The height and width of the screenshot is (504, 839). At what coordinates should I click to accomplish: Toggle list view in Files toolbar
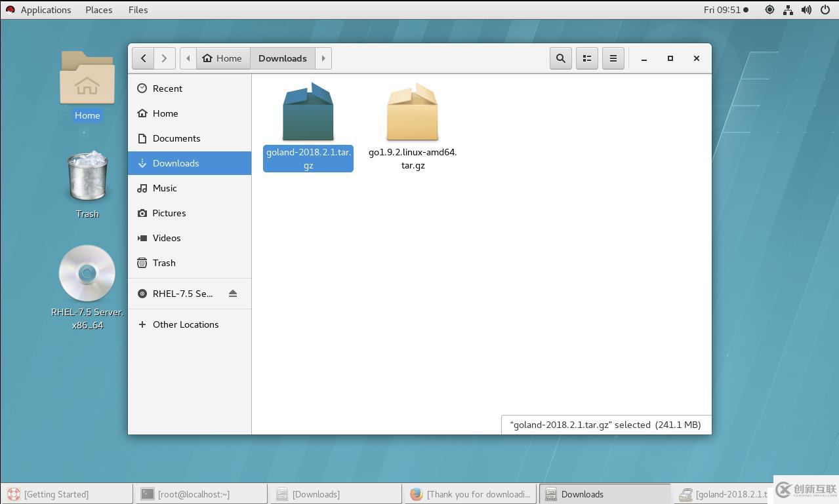587,58
